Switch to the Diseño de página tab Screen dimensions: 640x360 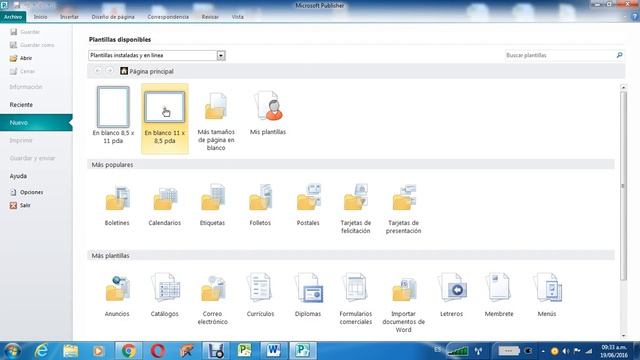click(113, 17)
